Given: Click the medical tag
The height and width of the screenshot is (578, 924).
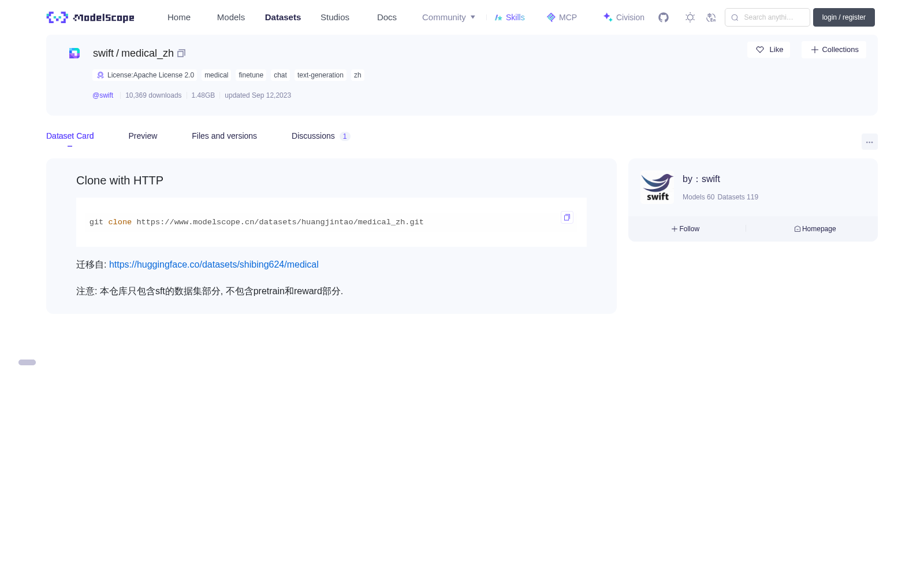Looking at the screenshot, I should click(x=216, y=75).
